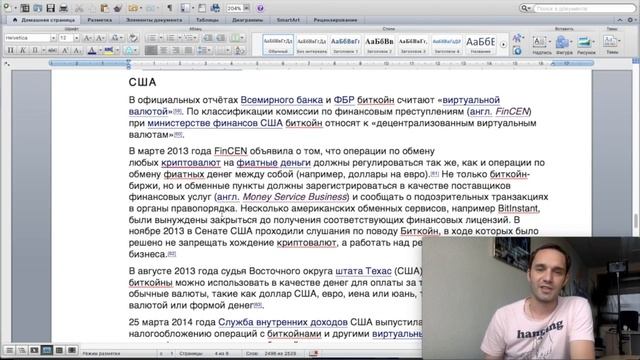640x360 pixels.
Task: Open the Таблицы ribbon tab
Action: tap(207, 20)
